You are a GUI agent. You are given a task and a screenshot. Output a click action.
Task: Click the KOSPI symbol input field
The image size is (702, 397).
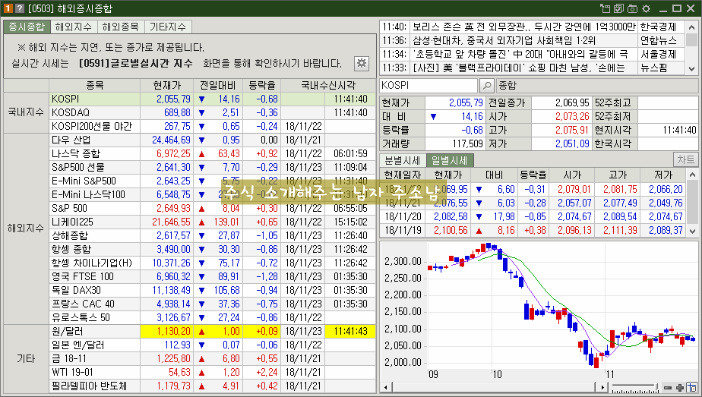pos(429,85)
